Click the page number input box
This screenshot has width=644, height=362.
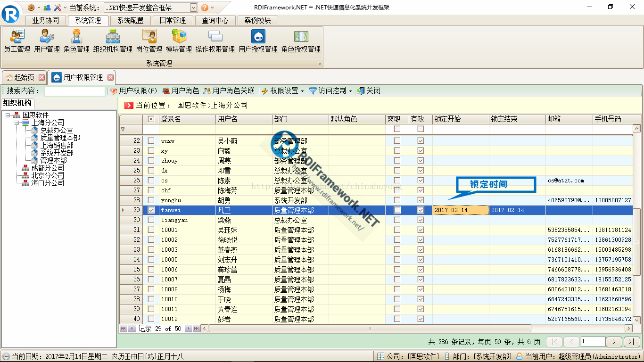[x=593, y=342]
